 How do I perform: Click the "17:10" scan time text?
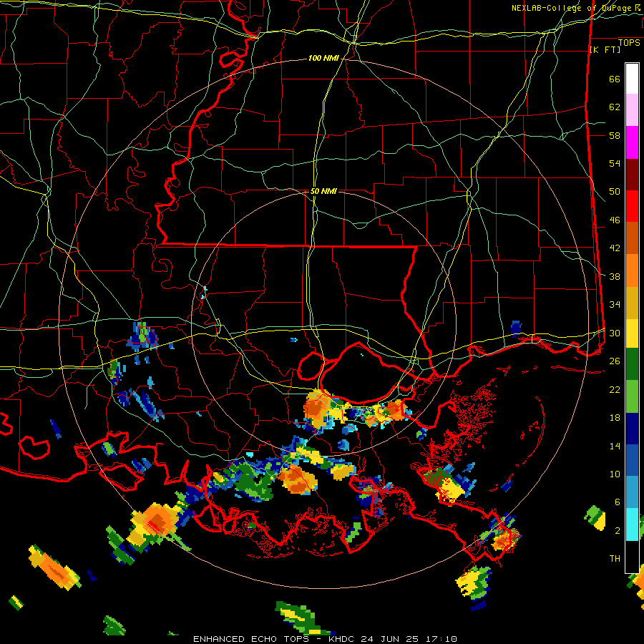pyautogui.click(x=441, y=639)
